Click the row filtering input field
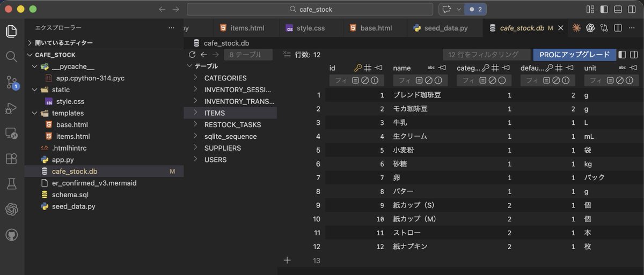644x275 pixels. click(x=487, y=55)
